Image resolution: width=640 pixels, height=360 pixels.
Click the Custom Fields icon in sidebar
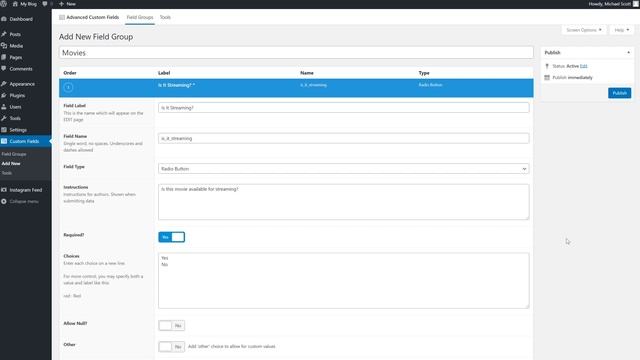[x=4, y=141]
